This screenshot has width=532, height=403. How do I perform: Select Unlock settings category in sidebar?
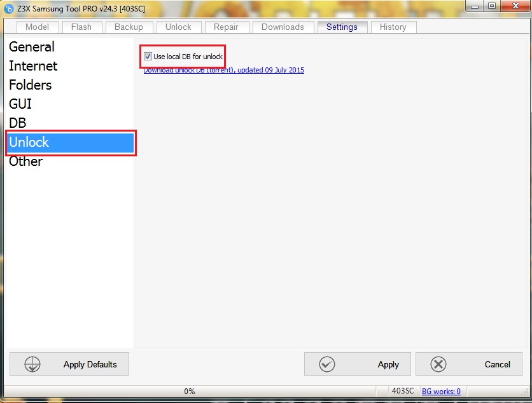(71, 142)
